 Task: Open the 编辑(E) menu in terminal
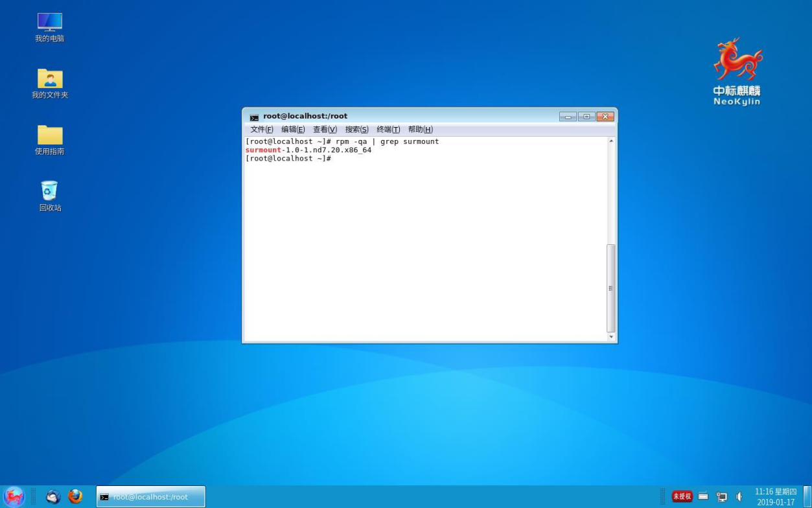tap(293, 130)
